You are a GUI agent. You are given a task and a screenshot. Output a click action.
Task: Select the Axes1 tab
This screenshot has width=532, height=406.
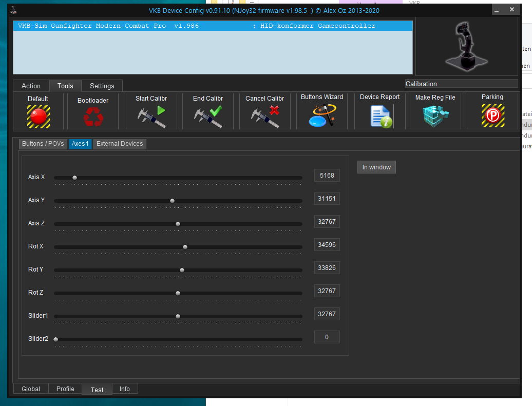80,144
